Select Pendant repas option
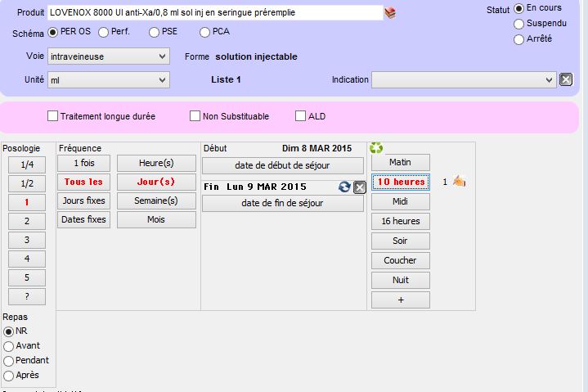The height and width of the screenshot is (392, 588). pos(8,361)
